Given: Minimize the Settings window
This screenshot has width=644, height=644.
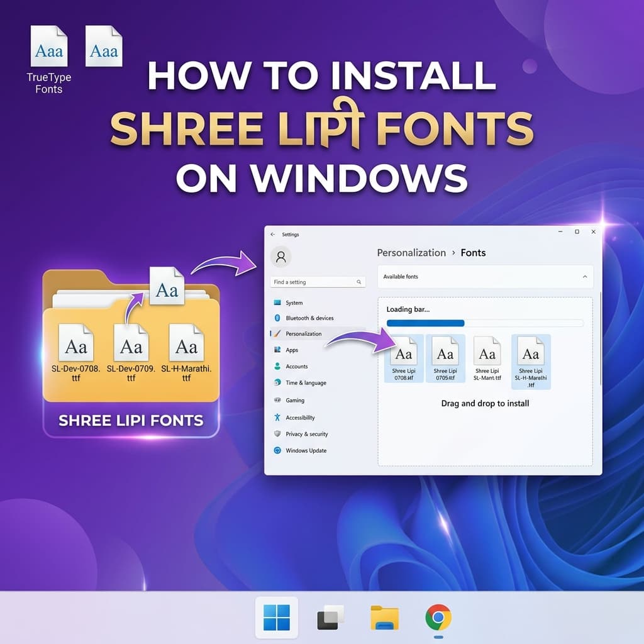Looking at the screenshot, I should tap(560, 232).
